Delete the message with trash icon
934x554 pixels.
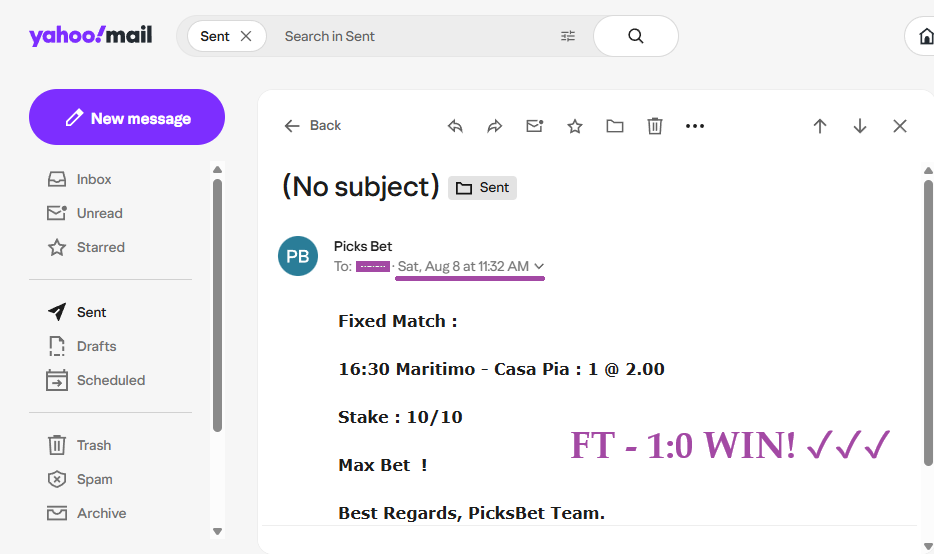655,126
